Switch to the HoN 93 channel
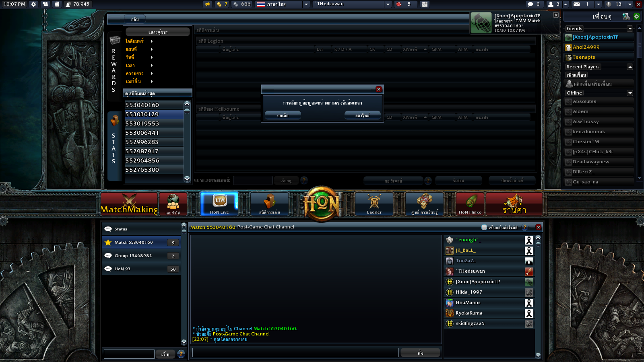 (x=141, y=269)
